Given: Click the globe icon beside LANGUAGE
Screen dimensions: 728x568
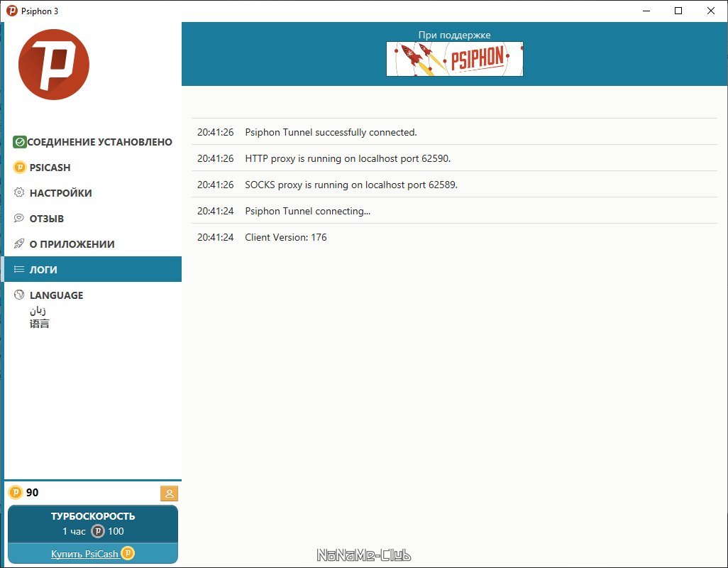Looking at the screenshot, I should click(19, 295).
